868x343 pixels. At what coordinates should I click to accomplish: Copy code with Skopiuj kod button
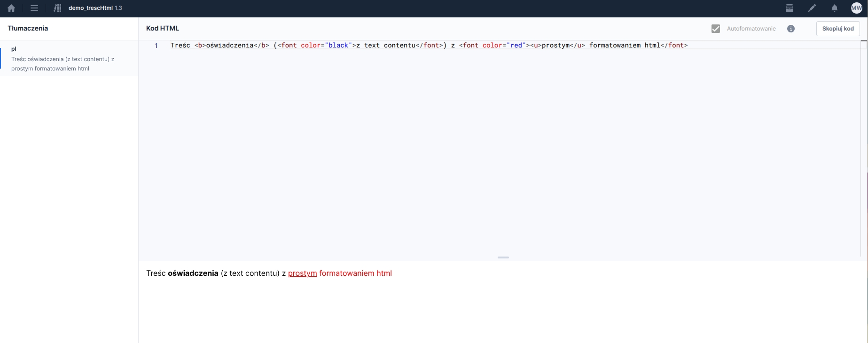838,29
